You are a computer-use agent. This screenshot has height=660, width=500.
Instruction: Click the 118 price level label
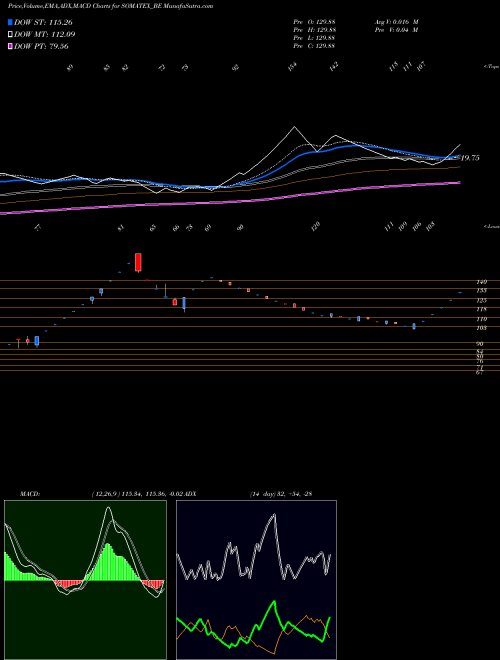click(x=482, y=309)
